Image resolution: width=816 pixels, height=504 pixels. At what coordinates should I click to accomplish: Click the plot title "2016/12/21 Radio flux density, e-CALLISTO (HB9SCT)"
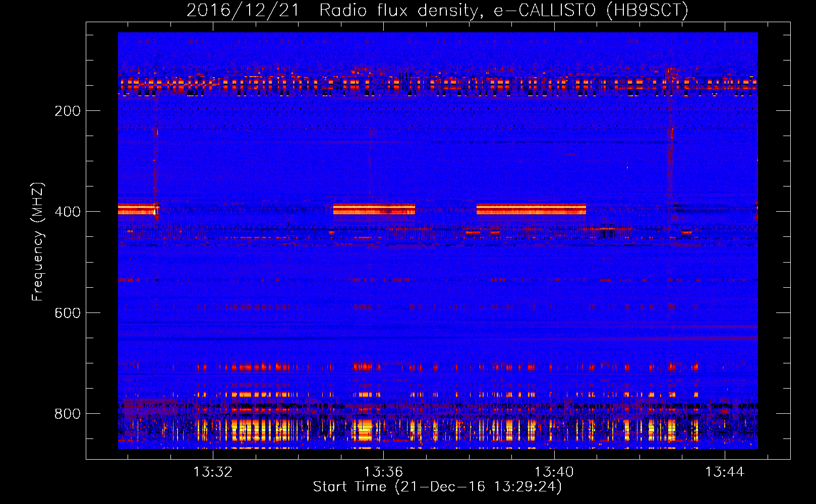[x=437, y=10]
